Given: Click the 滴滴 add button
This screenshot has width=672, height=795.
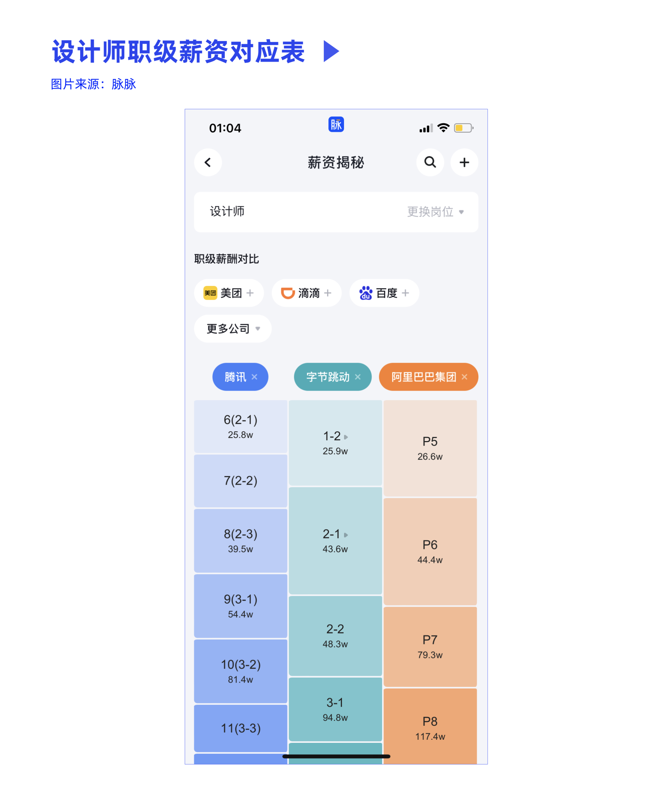Looking at the screenshot, I should click(x=327, y=293).
